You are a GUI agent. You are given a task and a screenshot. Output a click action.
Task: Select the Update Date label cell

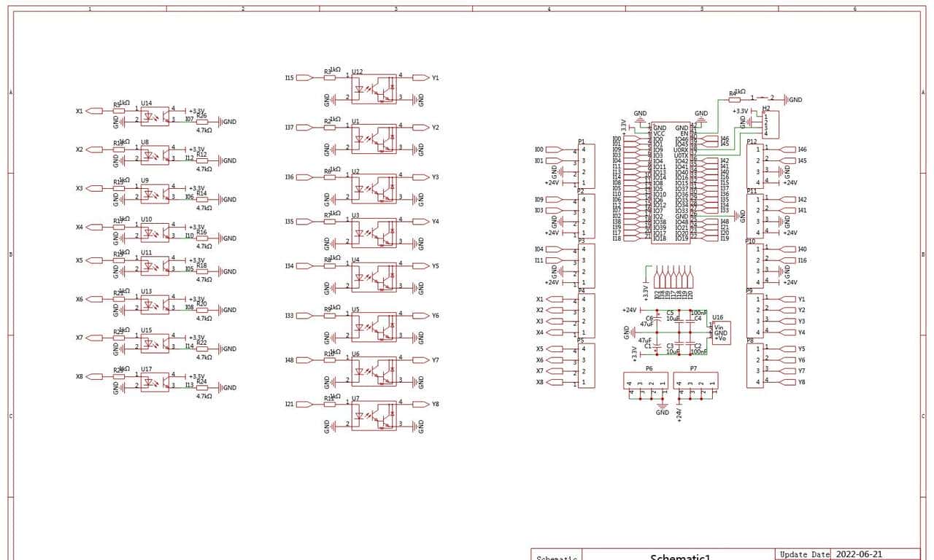[x=804, y=554]
